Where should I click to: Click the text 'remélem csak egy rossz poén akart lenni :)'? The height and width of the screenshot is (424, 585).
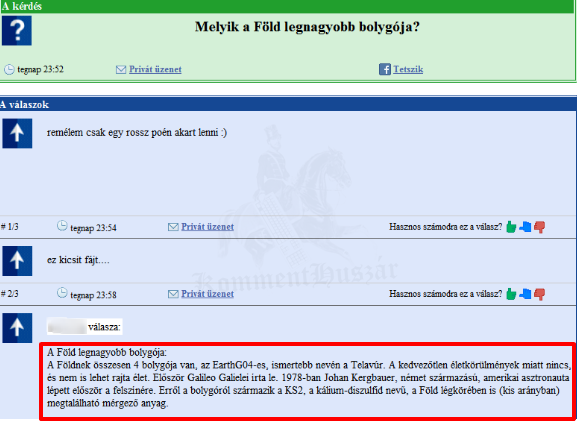pyautogui.click(x=137, y=132)
